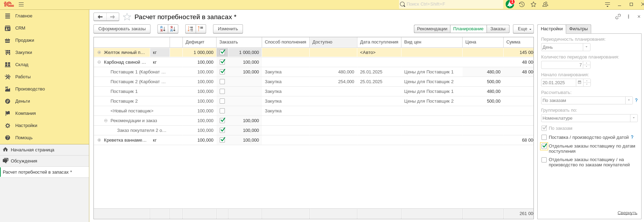
Task: Expand the Креветка ваннаме tree row
Action: pyautogui.click(x=99, y=140)
